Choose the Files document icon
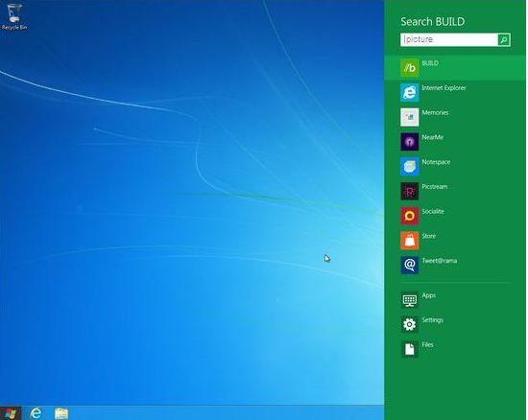 pyautogui.click(x=410, y=349)
